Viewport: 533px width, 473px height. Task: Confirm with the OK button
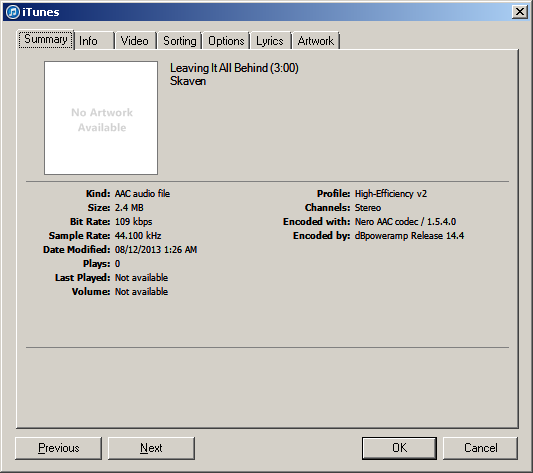(x=399, y=448)
